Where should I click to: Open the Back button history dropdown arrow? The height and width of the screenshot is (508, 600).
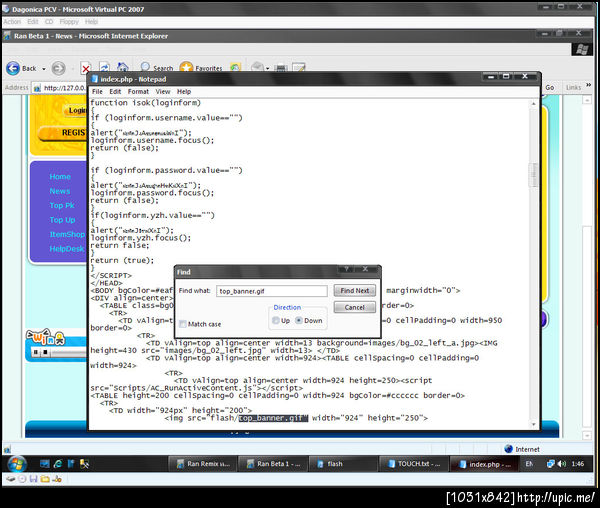tap(44, 69)
